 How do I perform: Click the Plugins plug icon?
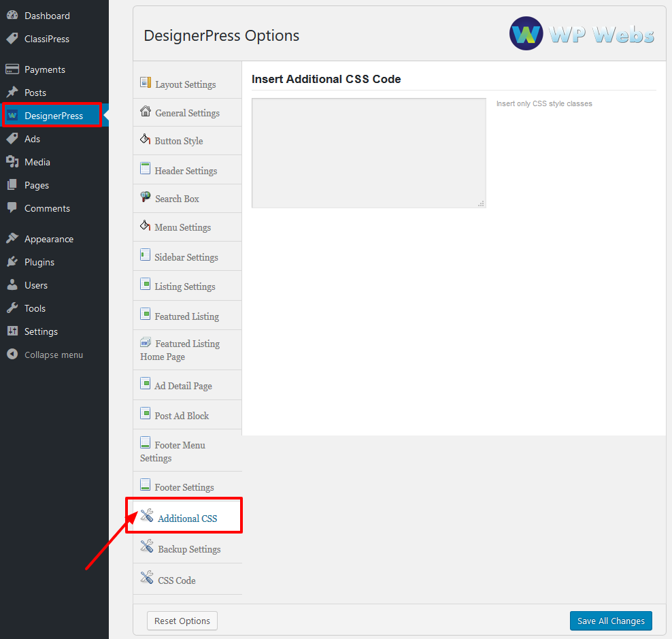[x=12, y=261]
